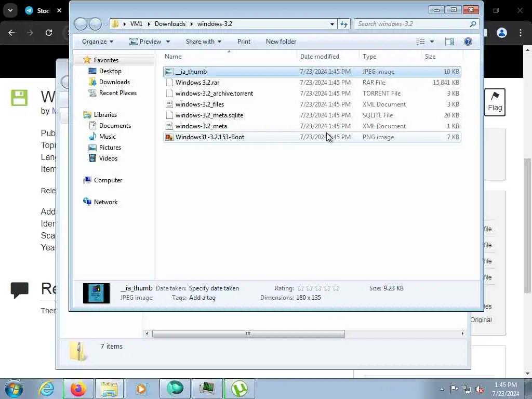This screenshot has width=532, height=399.
Task: Select Libraries in navigation pane
Action: tap(105, 115)
